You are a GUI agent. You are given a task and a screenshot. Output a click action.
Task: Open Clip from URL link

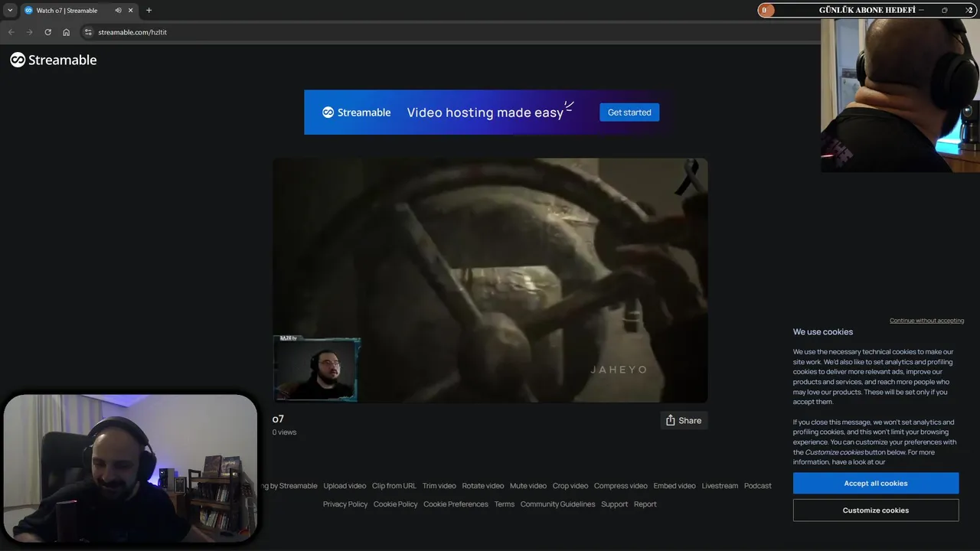(394, 486)
